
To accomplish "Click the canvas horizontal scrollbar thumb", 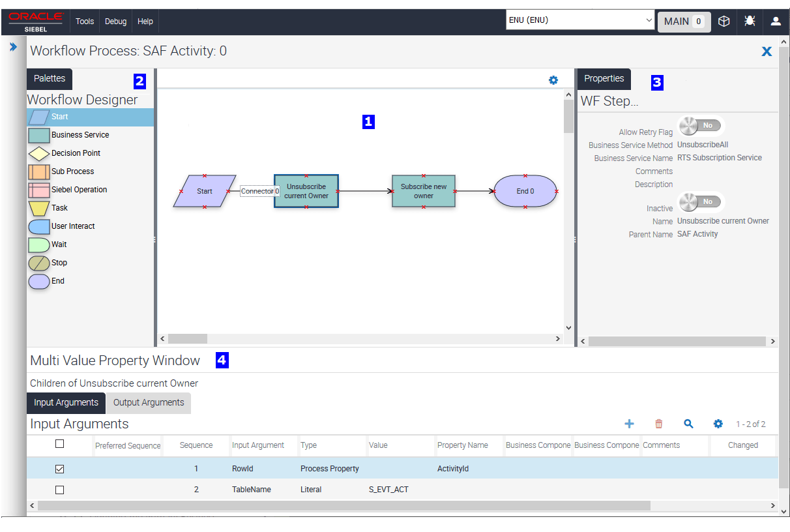I will click(188, 339).
